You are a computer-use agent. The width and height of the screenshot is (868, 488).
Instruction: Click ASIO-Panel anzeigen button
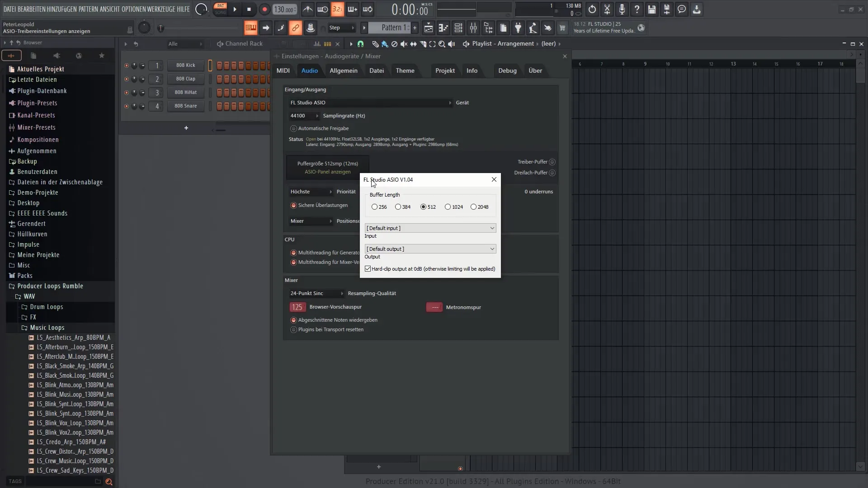point(327,172)
